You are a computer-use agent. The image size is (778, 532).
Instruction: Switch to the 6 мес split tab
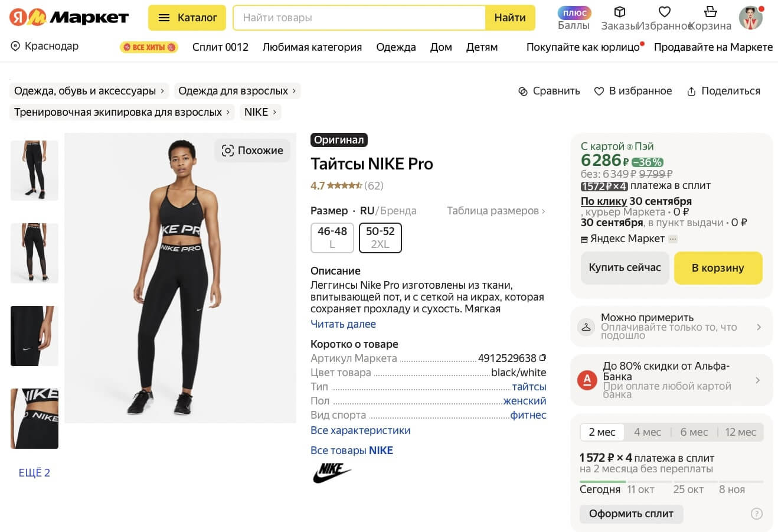[694, 432]
